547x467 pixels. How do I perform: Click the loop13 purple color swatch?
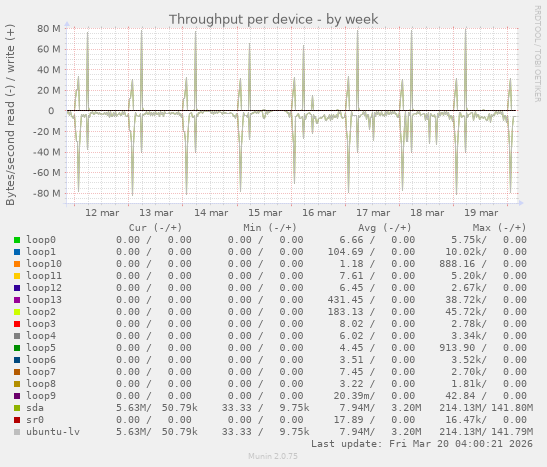pos(17,300)
